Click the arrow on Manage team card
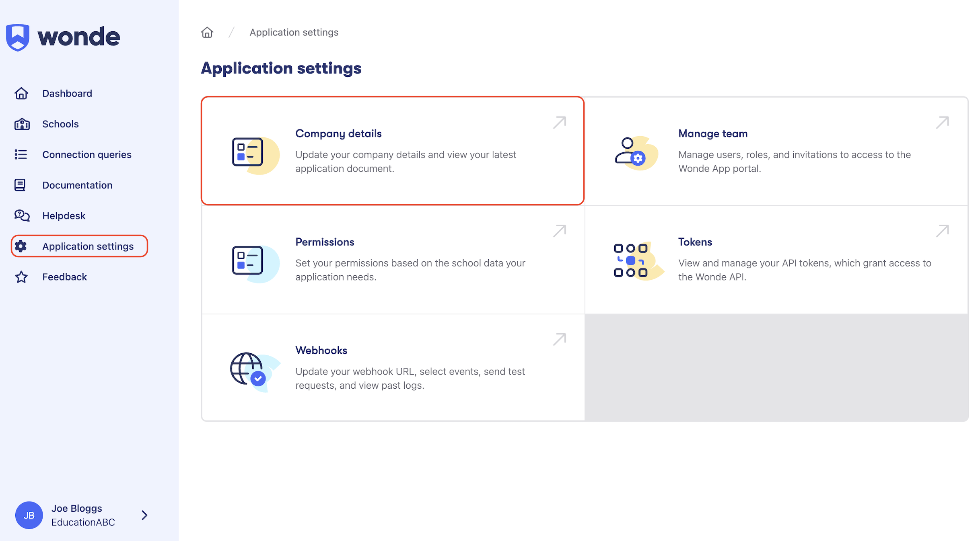The image size is (980, 541). [943, 123]
